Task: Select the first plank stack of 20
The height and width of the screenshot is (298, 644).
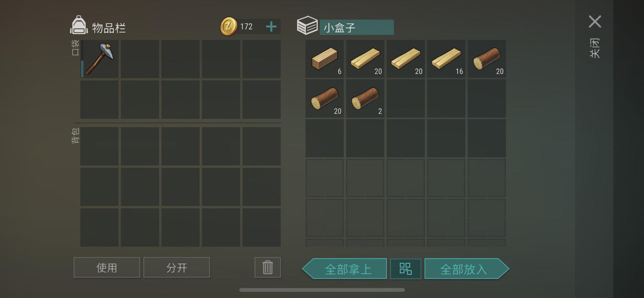Action: (365, 59)
